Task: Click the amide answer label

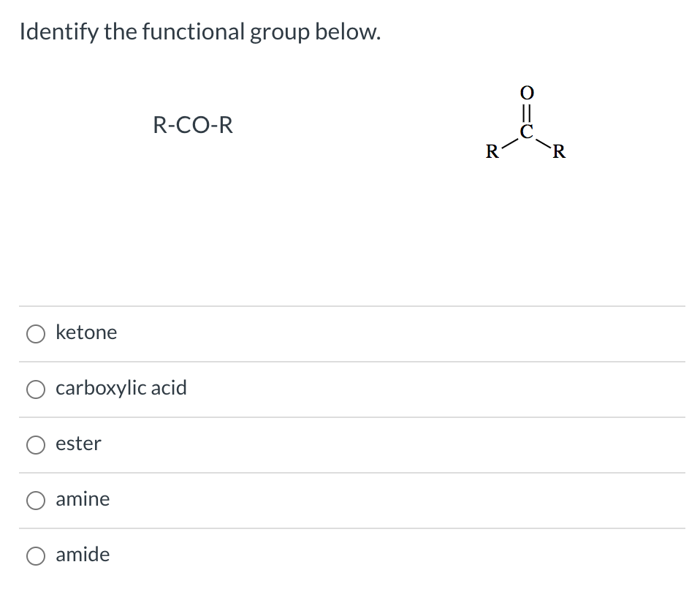Action: click(x=82, y=555)
